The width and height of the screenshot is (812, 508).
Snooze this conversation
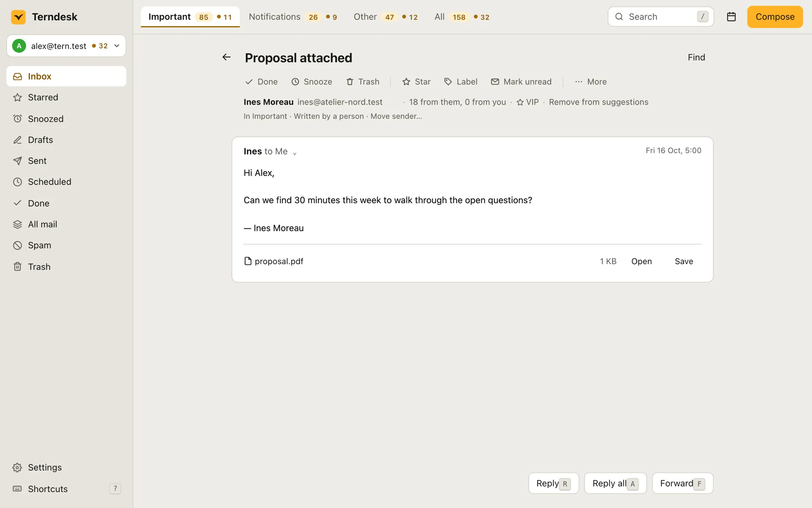click(x=312, y=82)
